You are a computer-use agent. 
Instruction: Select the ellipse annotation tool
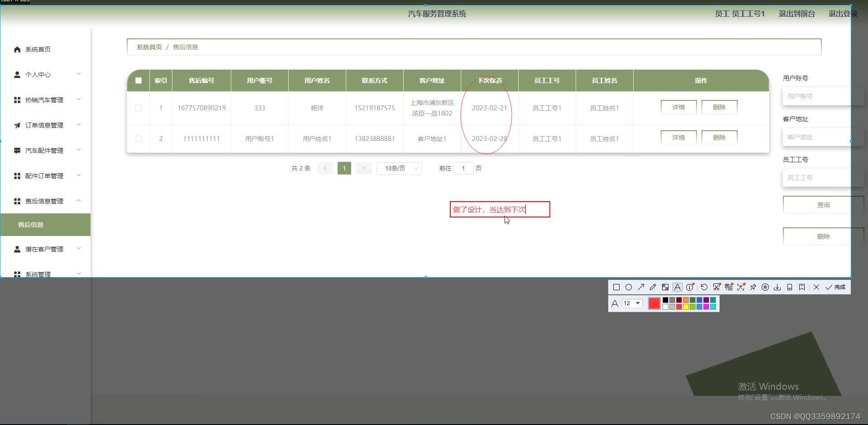(x=629, y=287)
